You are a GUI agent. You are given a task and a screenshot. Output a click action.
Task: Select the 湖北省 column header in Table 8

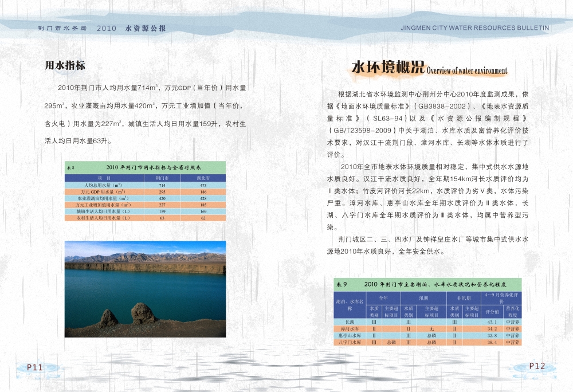pos(203,178)
